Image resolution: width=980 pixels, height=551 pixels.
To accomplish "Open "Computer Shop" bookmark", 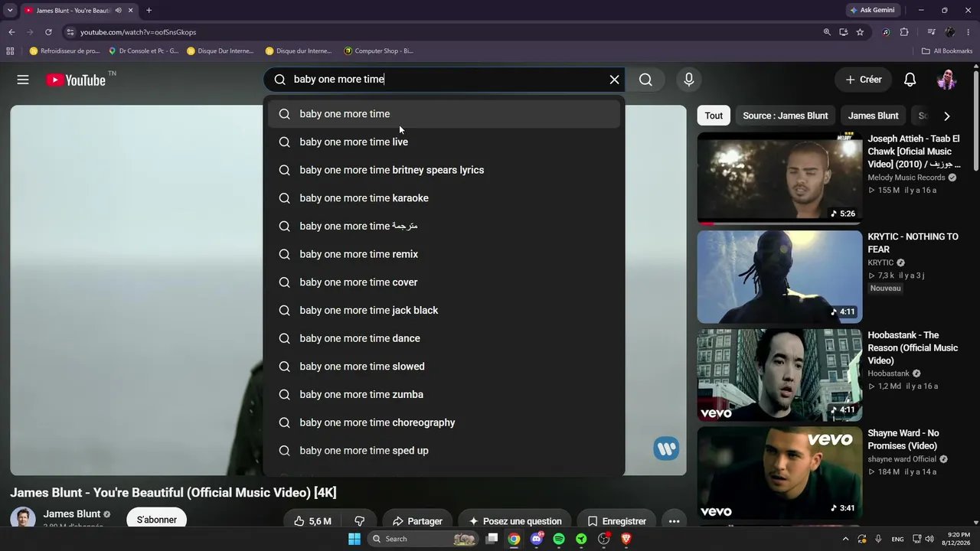I will [x=379, y=51].
